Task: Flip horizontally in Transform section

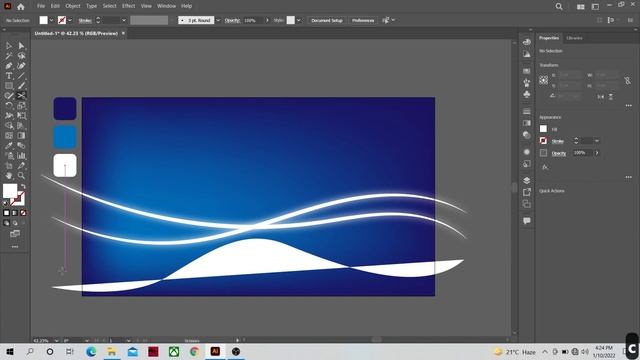Action: point(601,97)
